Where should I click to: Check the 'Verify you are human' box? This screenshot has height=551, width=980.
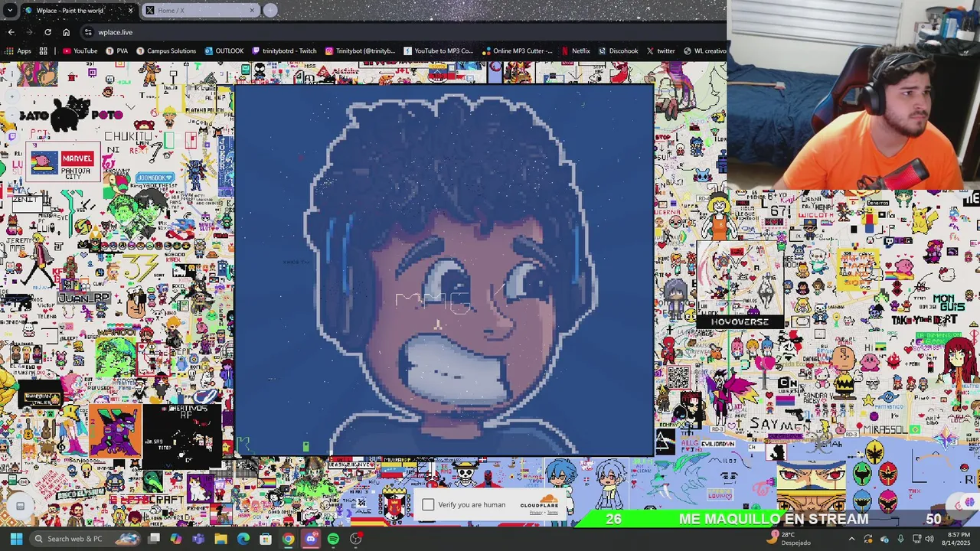coord(428,505)
